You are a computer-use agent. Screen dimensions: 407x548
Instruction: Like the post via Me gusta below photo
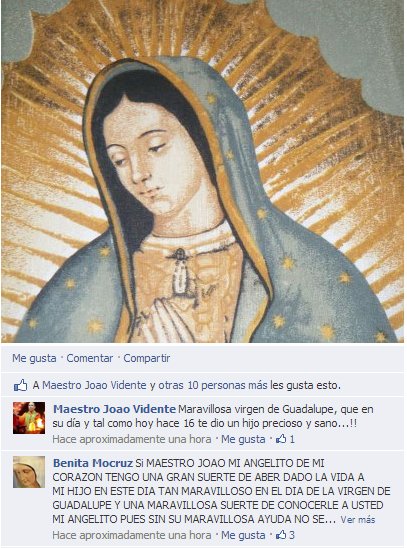(x=34, y=358)
